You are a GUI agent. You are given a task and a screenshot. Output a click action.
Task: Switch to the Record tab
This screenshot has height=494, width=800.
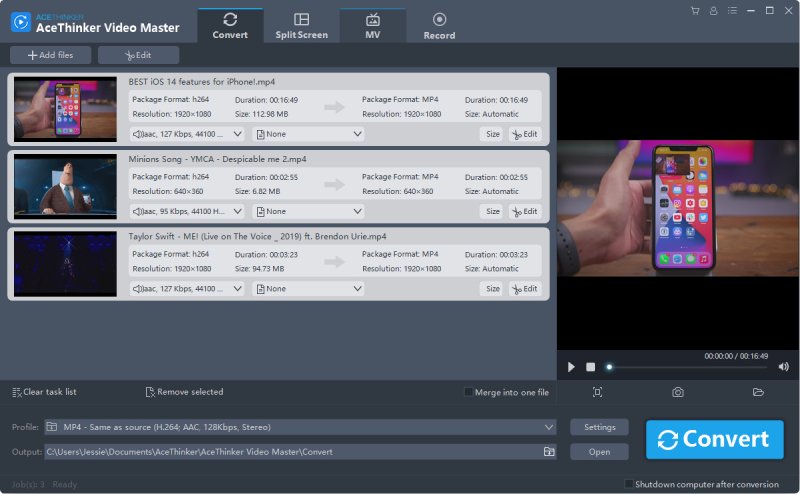coord(439,26)
